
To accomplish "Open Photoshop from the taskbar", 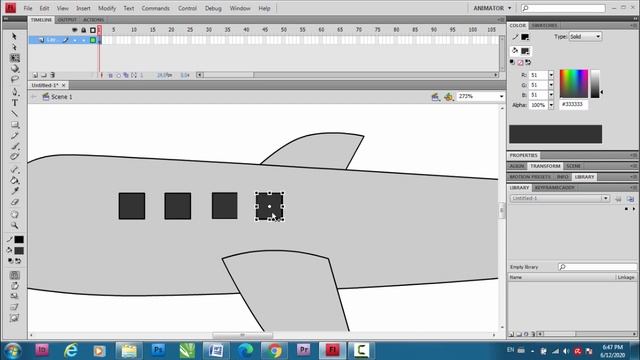I will coord(158,350).
